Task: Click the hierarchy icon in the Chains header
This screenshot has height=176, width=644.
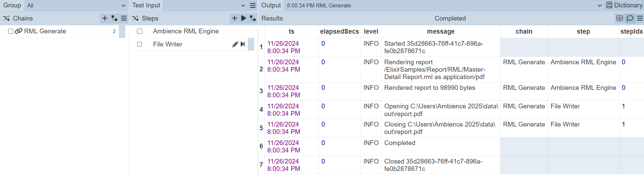Action: click(114, 18)
